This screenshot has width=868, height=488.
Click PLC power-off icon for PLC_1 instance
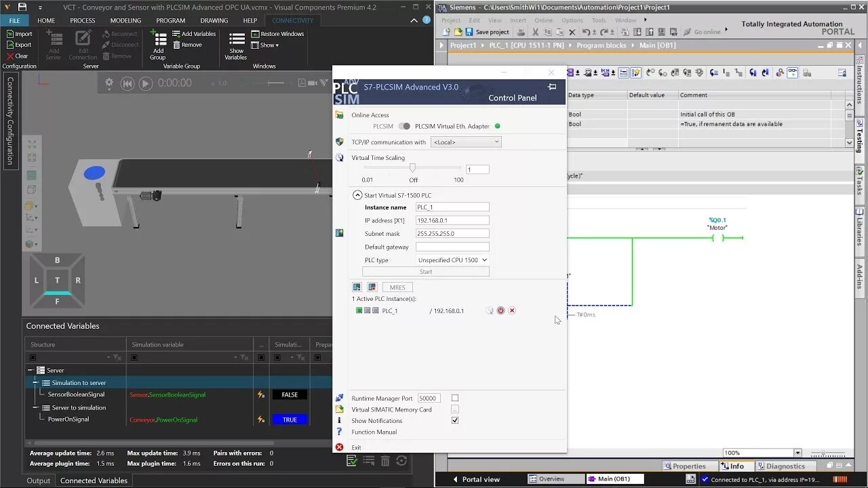pos(500,310)
